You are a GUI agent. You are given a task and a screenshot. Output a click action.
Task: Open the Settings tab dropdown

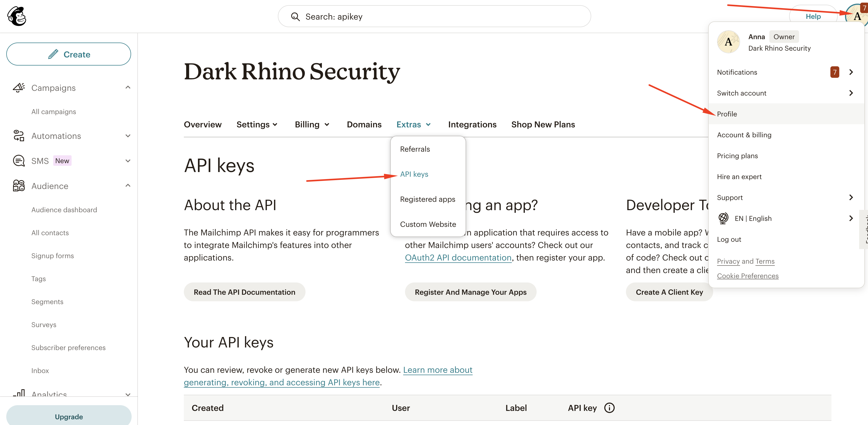[257, 125]
